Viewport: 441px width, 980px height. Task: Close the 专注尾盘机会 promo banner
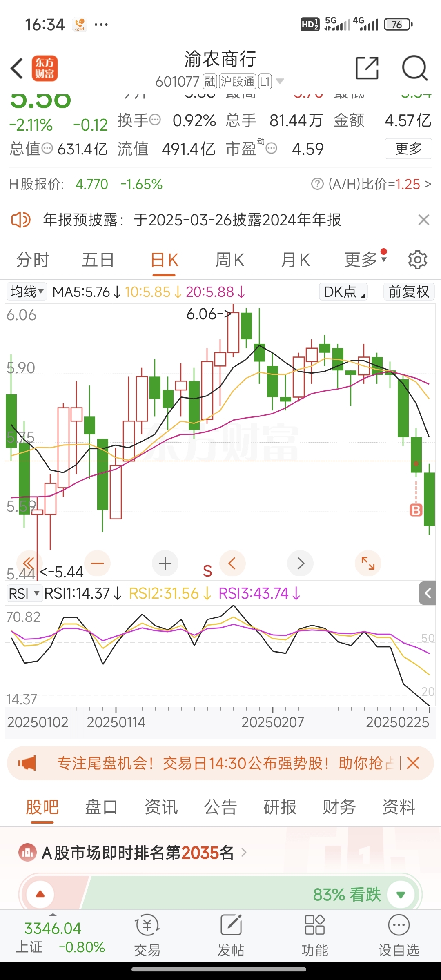click(413, 763)
